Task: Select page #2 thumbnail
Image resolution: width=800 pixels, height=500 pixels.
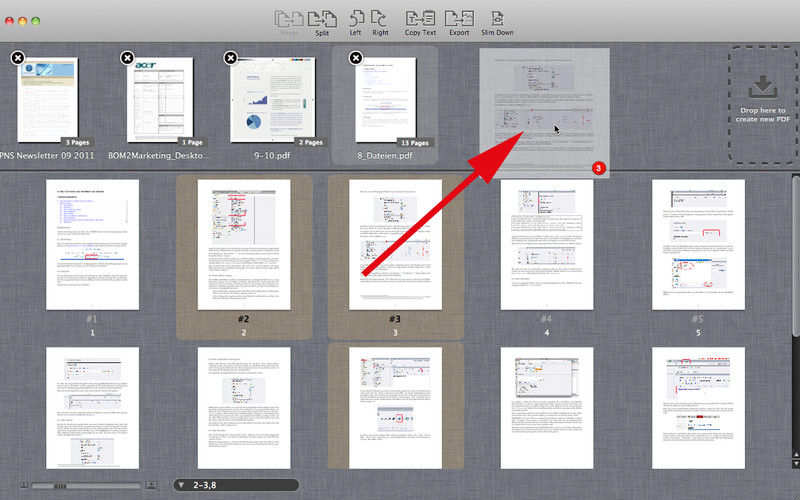Action: point(244,244)
